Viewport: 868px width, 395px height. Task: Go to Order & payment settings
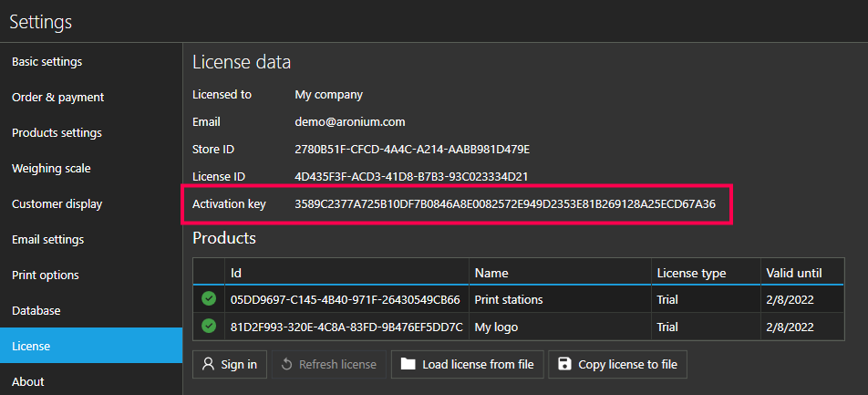click(x=58, y=98)
